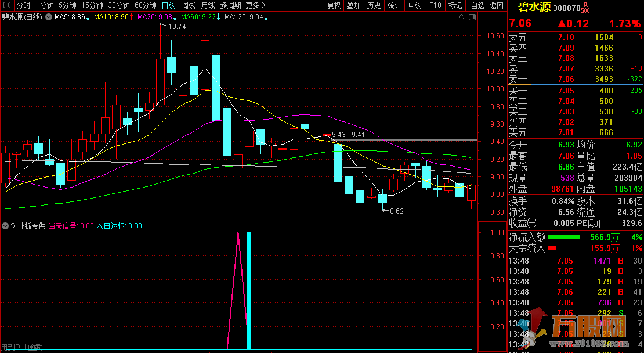The height and width of the screenshot is (353, 644).
Task: Select the 买一 7.05 order row
Action: pyautogui.click(x=576, y=91)
